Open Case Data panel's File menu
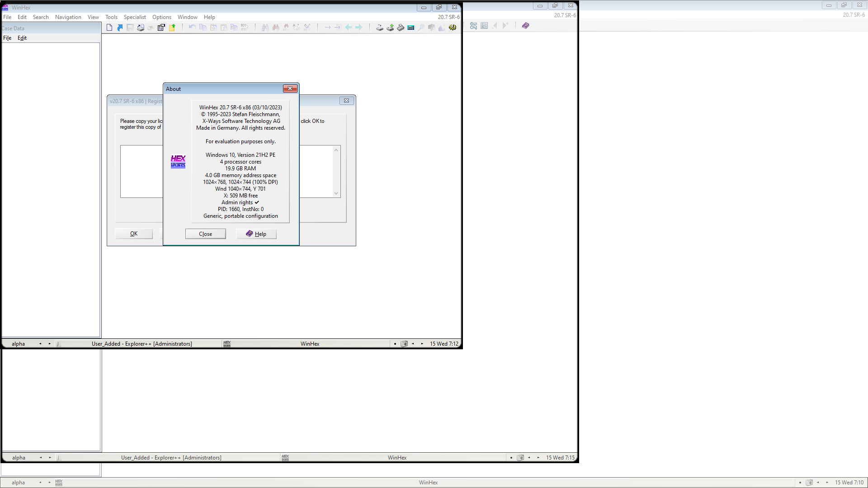The image size is (868, 488). click(7, 38)
